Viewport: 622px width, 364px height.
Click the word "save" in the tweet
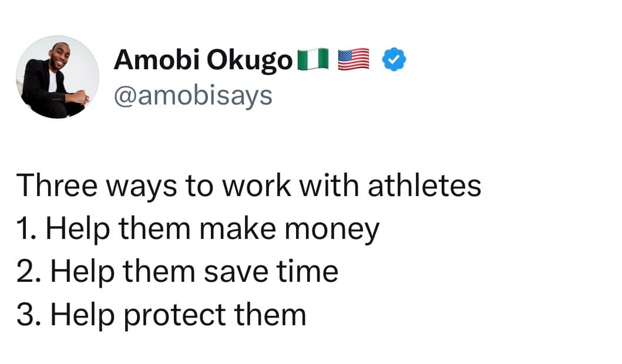236,274
